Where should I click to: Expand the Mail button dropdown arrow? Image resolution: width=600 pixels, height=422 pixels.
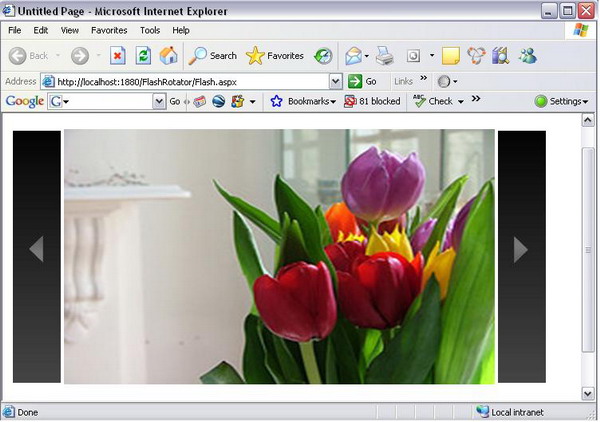point(367,56)
